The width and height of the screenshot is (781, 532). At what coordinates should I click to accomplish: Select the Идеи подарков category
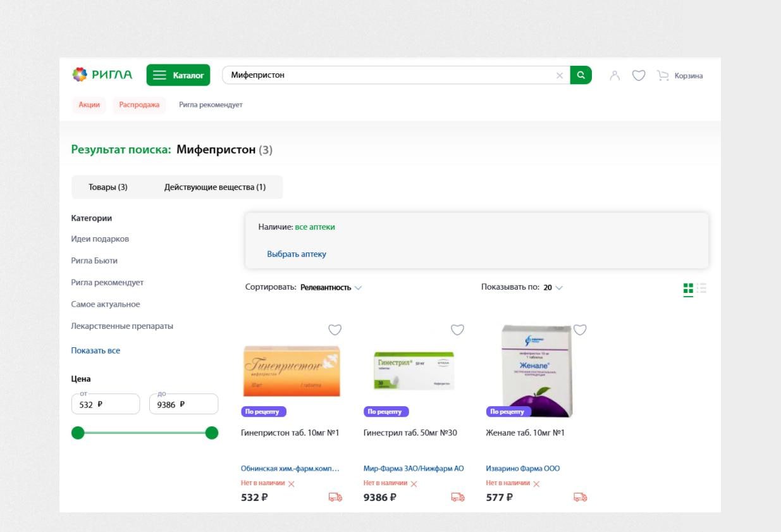(100, 239)
